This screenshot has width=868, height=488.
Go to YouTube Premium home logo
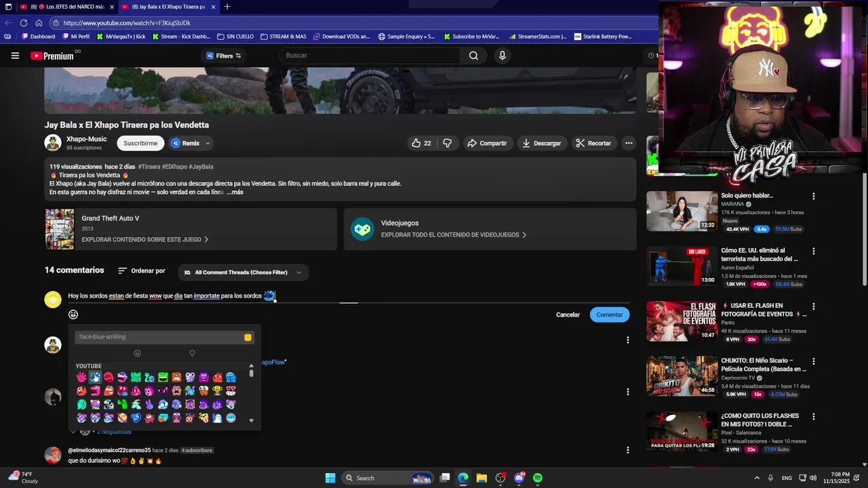(x=52, y=56)
